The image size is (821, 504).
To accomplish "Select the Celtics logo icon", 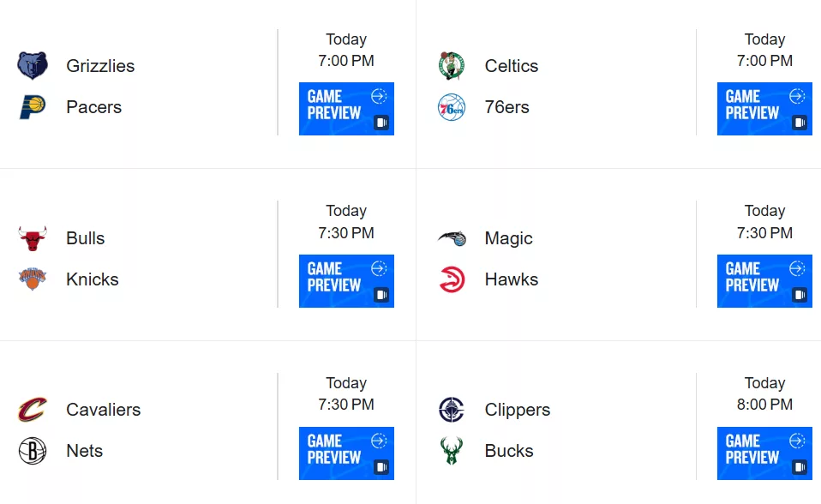I will coord(452,65).
